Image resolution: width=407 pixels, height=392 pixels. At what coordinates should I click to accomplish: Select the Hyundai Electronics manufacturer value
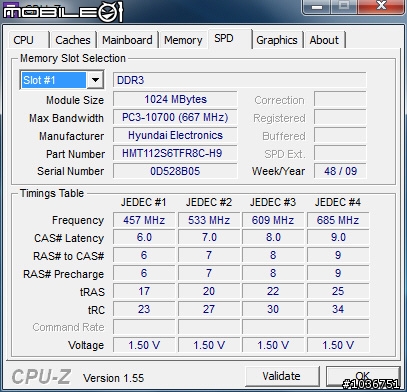click(175, 135)
